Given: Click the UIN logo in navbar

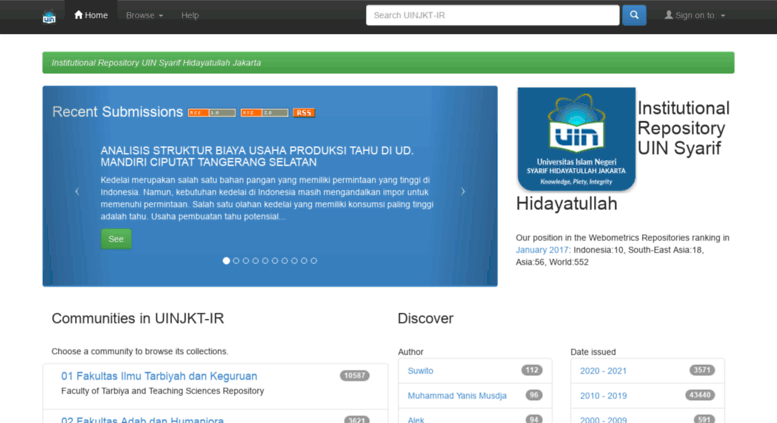Looking at the screenshot, I should (49, 16).
